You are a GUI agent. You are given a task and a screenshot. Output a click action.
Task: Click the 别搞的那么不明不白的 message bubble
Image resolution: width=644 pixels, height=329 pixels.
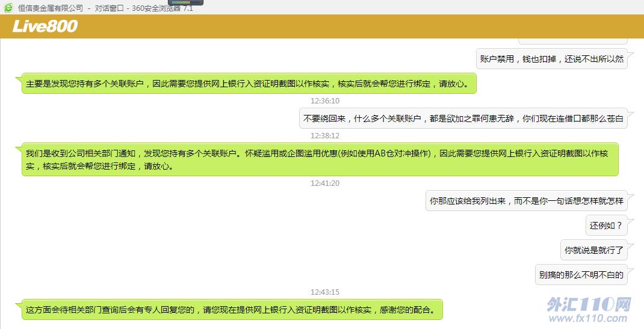coord(581,274)
